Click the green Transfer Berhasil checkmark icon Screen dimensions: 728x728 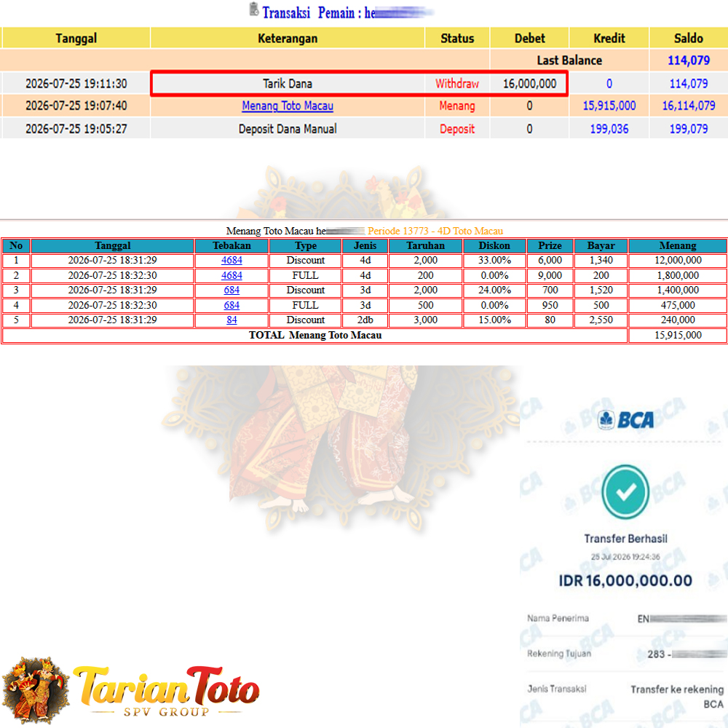click(x=625, y=492)
